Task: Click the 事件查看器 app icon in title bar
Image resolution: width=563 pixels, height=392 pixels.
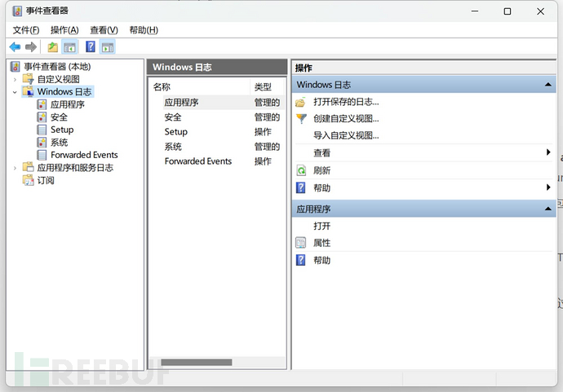Action: pyautogui.click(x=17, y=11)
